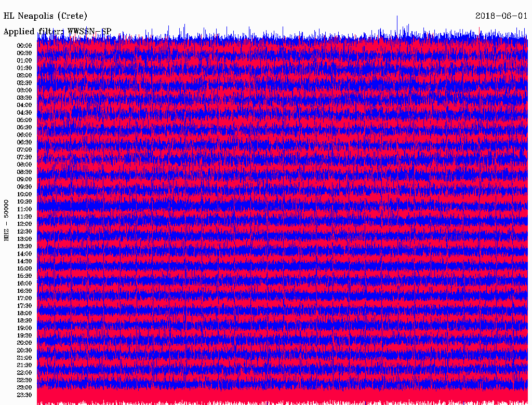Select the 05:30 time label
This screenshot has width=532, height=405.
tap(24, 127)
